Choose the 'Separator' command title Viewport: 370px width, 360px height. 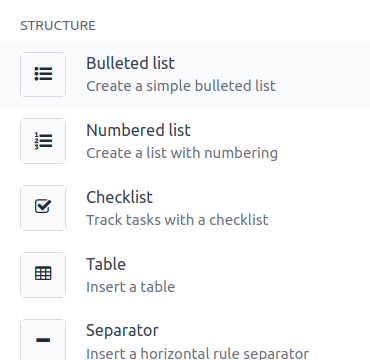click(122, 331)
